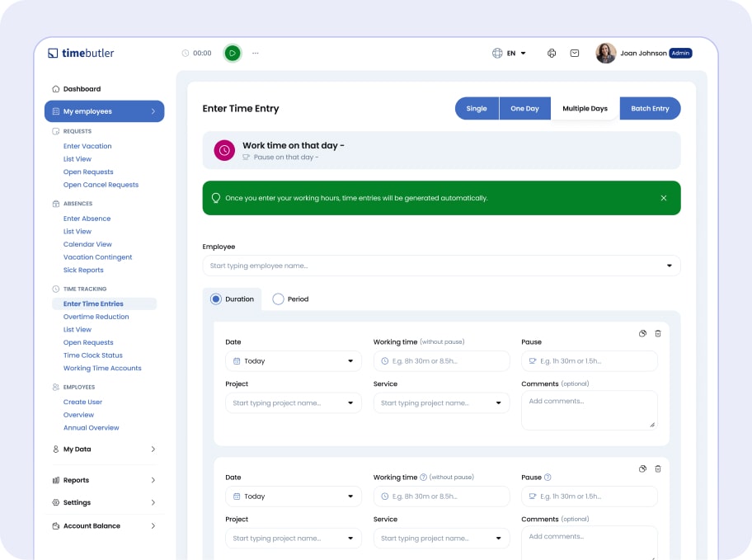
Task: Select the Period radio option
Action: coord(278,299)
